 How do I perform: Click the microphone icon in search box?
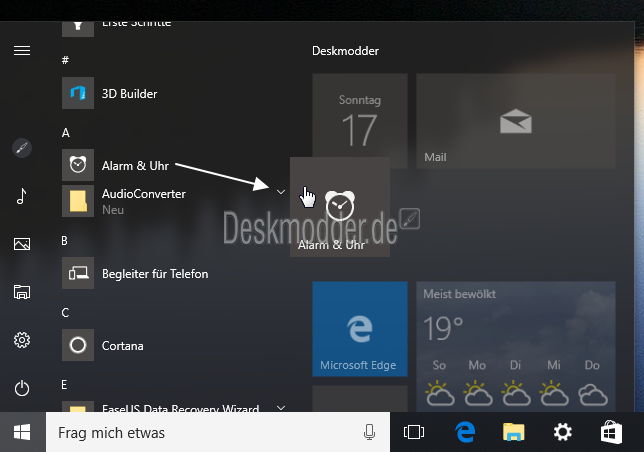point(369,432)
